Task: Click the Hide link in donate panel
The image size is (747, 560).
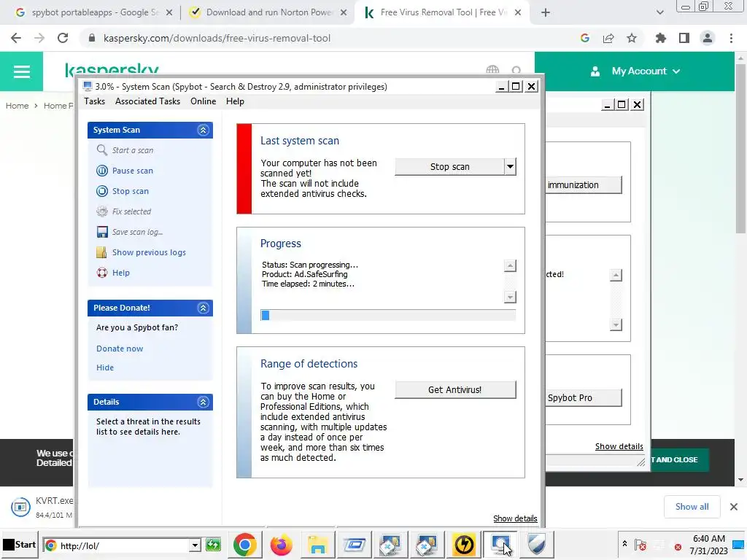Action: coord(105,367)
